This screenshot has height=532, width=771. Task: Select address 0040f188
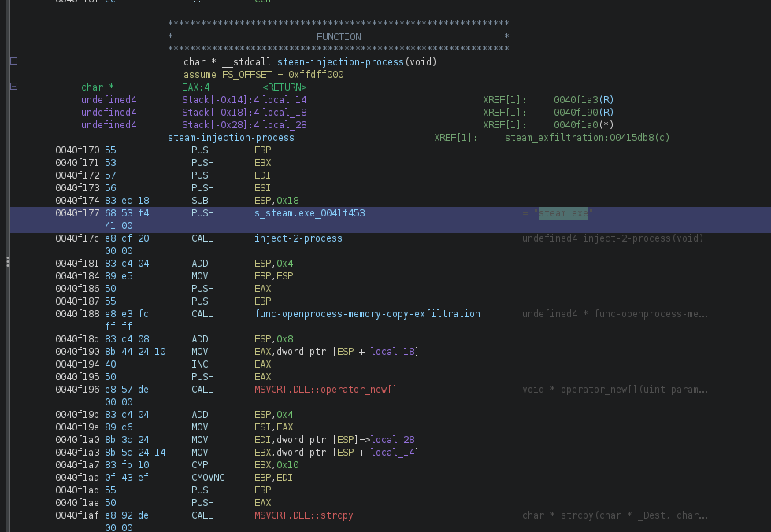[77, 314]
